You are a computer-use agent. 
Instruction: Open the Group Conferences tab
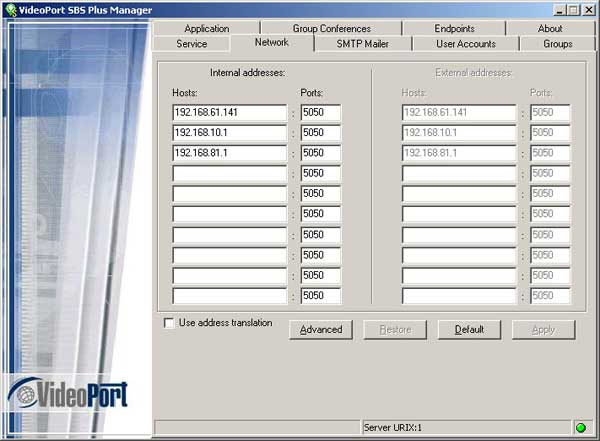[x=332, y=28]
